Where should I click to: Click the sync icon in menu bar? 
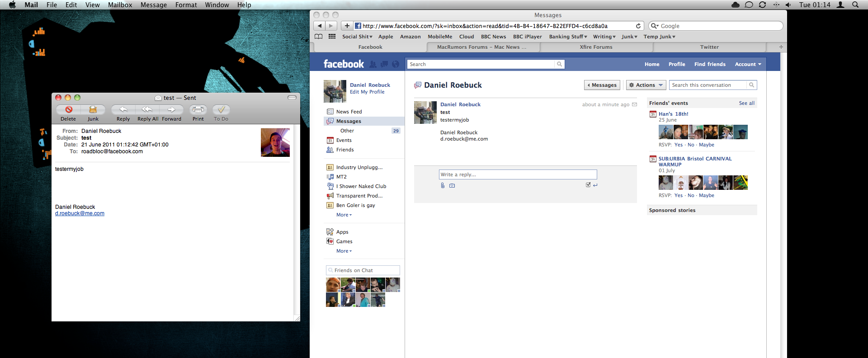click(x=763, y=5)
